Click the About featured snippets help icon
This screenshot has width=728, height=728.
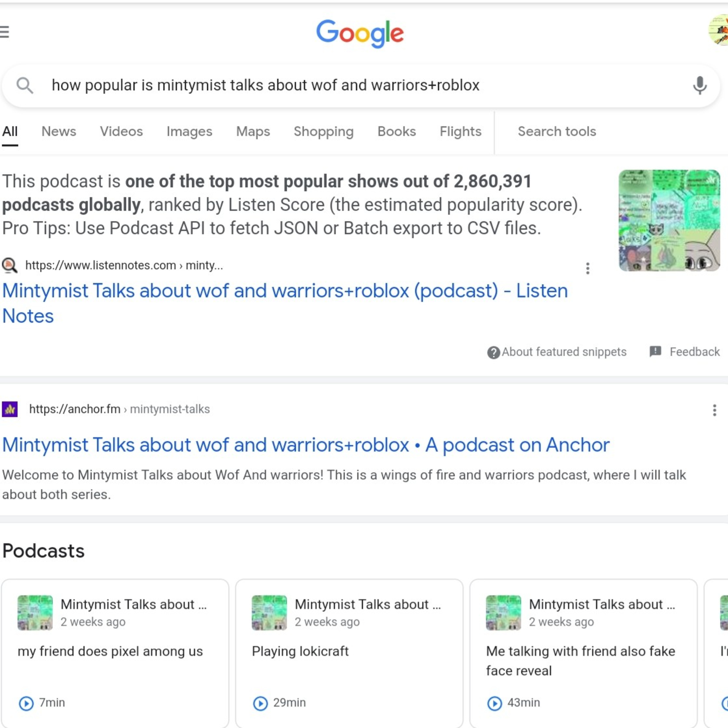(x=493, y=352)
